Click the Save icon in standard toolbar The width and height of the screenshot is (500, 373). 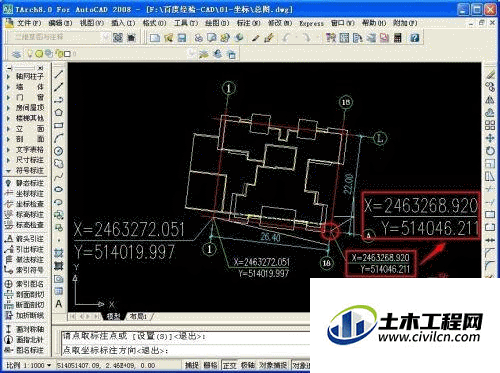(x=182, y=38)
